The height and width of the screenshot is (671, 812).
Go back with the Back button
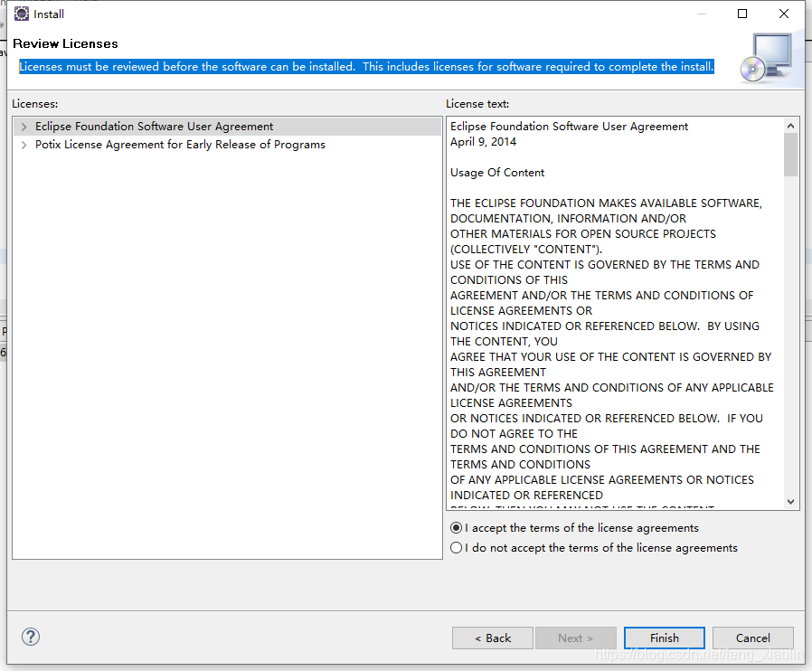click(493, 638)
